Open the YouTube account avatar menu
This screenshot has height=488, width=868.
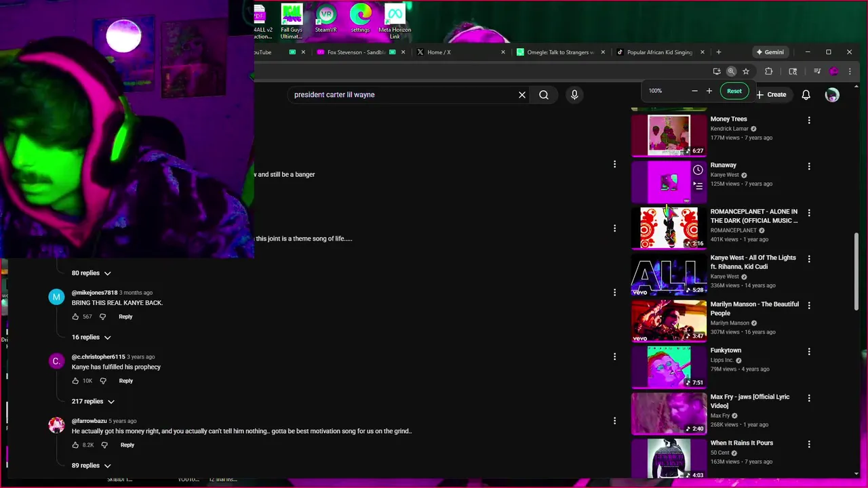[832, 95]
